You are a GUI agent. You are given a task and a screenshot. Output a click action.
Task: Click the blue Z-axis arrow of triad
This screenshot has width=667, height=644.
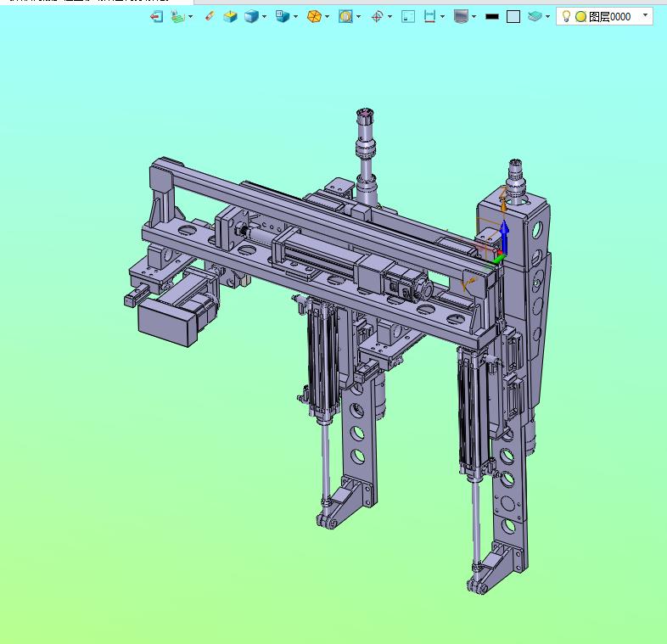pos(505,236)
